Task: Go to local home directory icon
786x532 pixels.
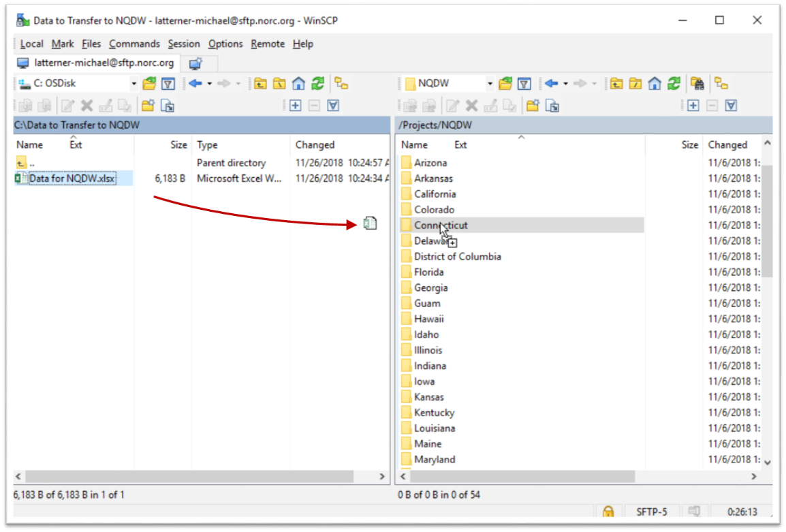Action: [298, 84]
